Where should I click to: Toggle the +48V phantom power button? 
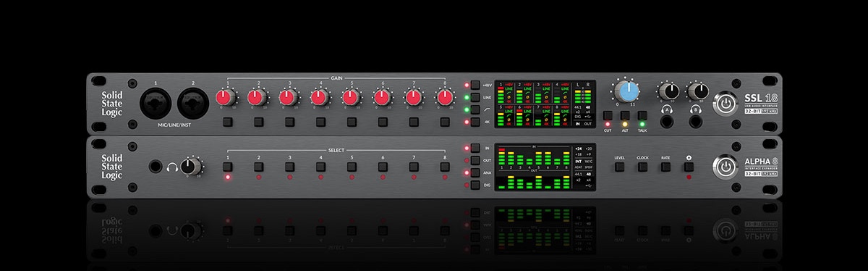[475, 84]
